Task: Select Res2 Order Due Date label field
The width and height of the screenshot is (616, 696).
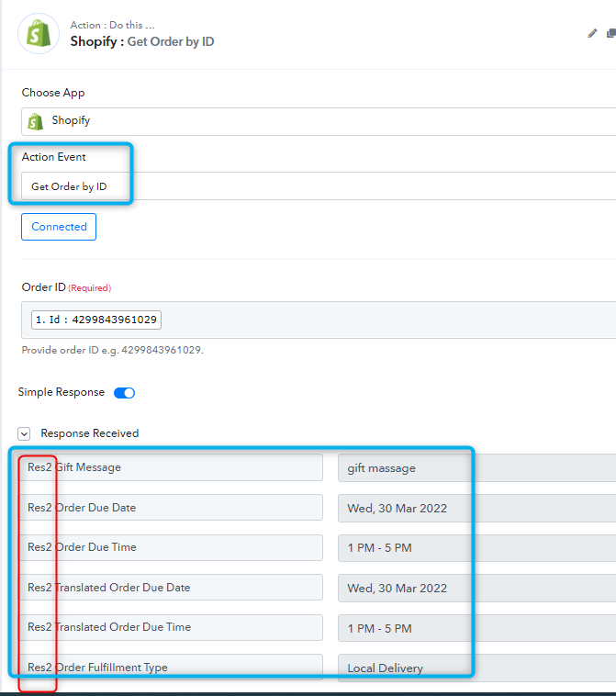Action: coord(171,508)
